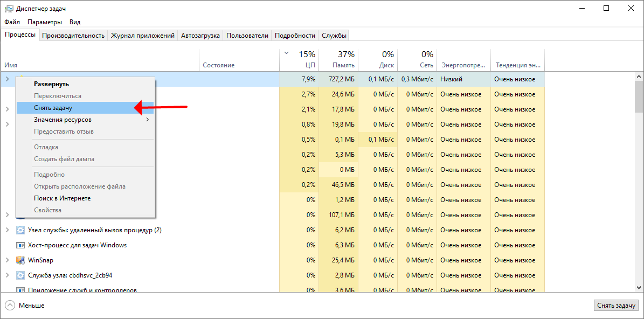Viewport: 644px width, 319px height.
Task: Click the 7,9% CPU cell
Action: tap(299, 79)
